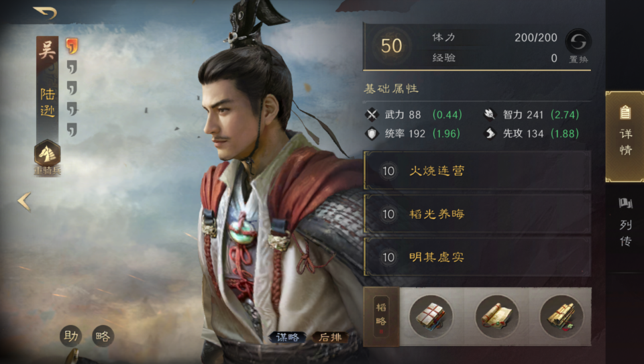Toggle the 谋略 tag

pyautogui.click(x=288, y=337)
